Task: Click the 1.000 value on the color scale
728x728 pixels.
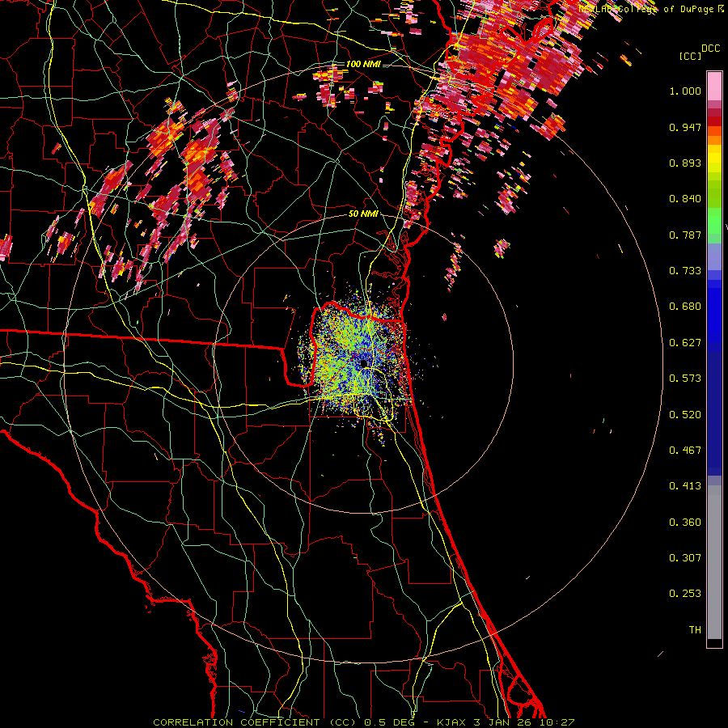Action: tap(685, 91)
